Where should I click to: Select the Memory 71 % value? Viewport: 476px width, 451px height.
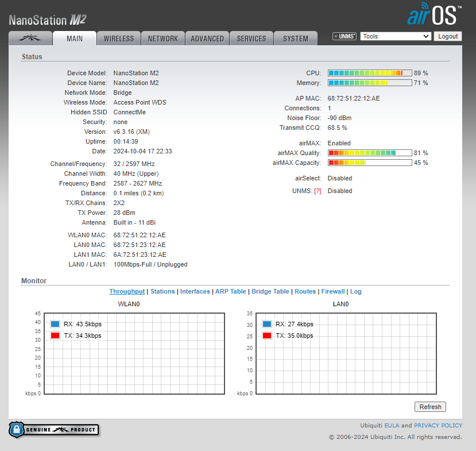point(421,83)
